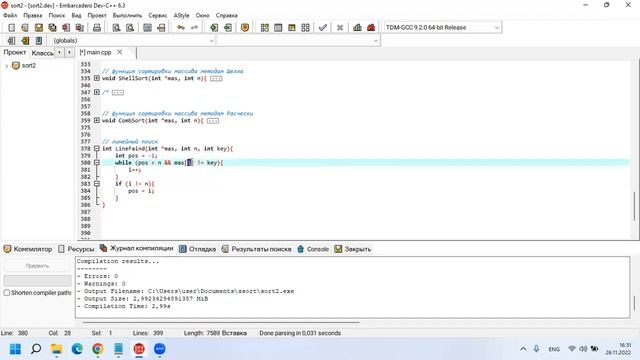Expand the sort2 project tree node
The width and height of the screenshot is (640, 360).
click(x=7, y=66)
